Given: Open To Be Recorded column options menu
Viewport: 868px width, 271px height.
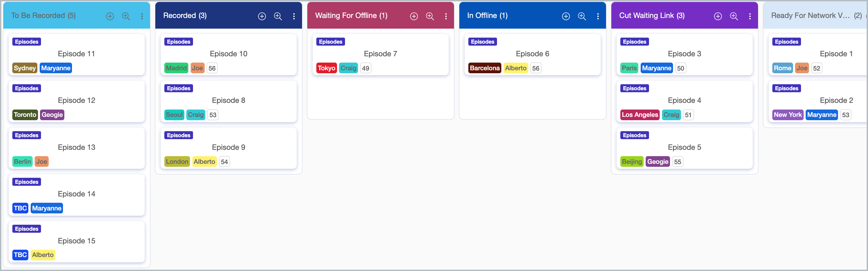Looking at the screenshot, I should (142, 16).
